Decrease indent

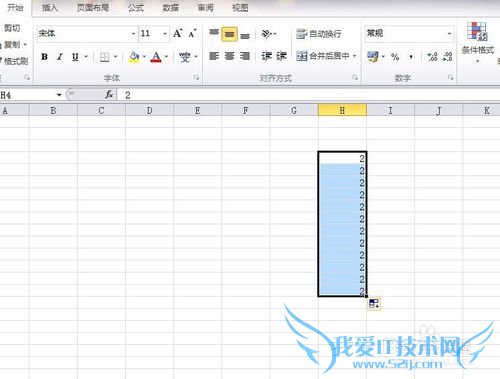tap(266, 56)
